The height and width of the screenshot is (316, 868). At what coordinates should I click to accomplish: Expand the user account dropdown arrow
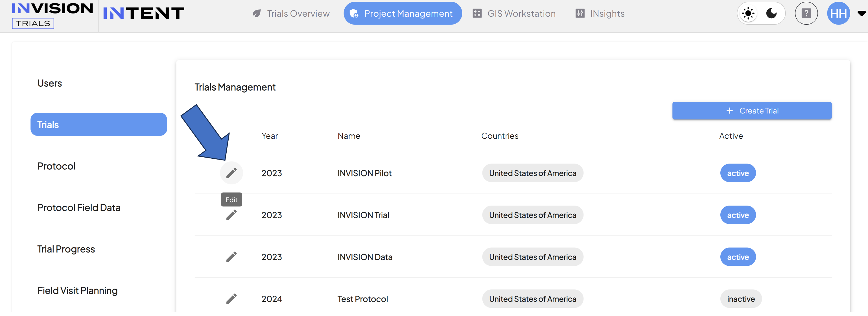861,14
